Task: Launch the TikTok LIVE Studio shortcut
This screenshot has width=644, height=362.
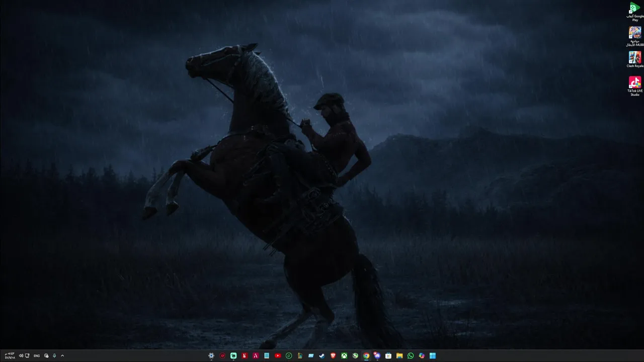Action: pyautogui.click(x=635, y=86)
